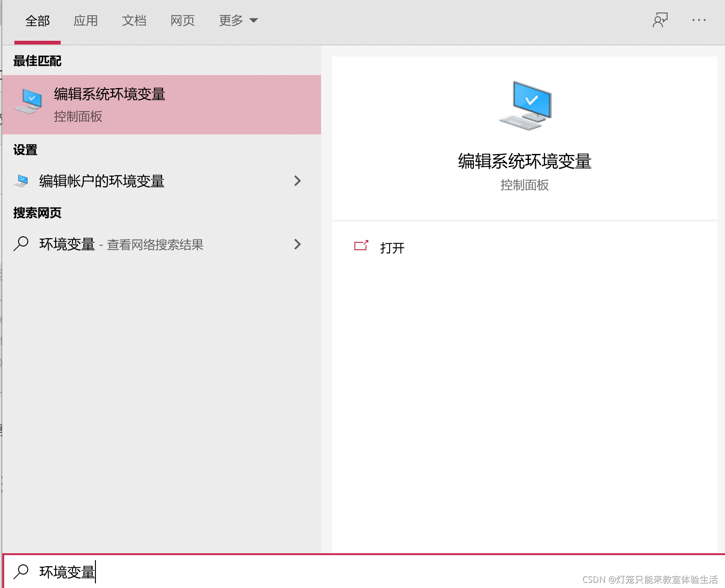Open the 编辑系统环境变量 best match result
This screenshot has width=725, height=588.
coord(162,105)
